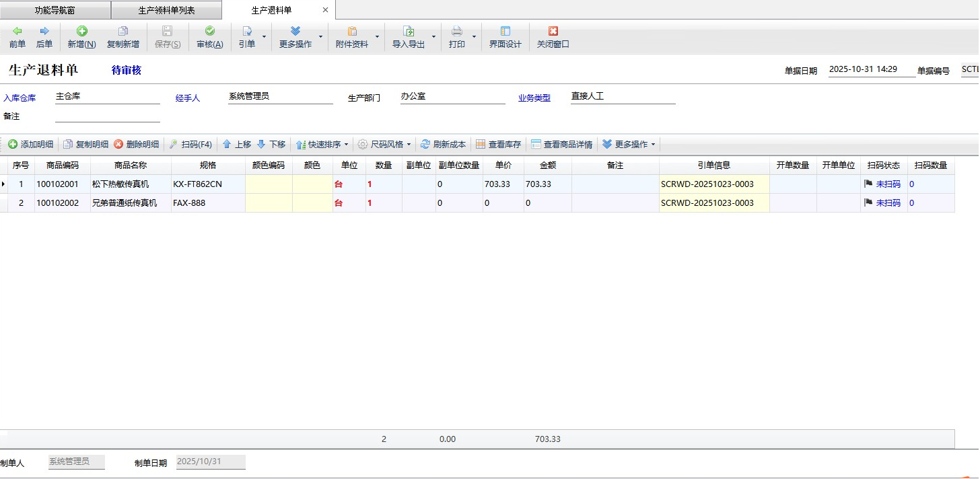The image size is (980, 479).
Task: Click the 删除明细 button
Action: click(136, 145)
